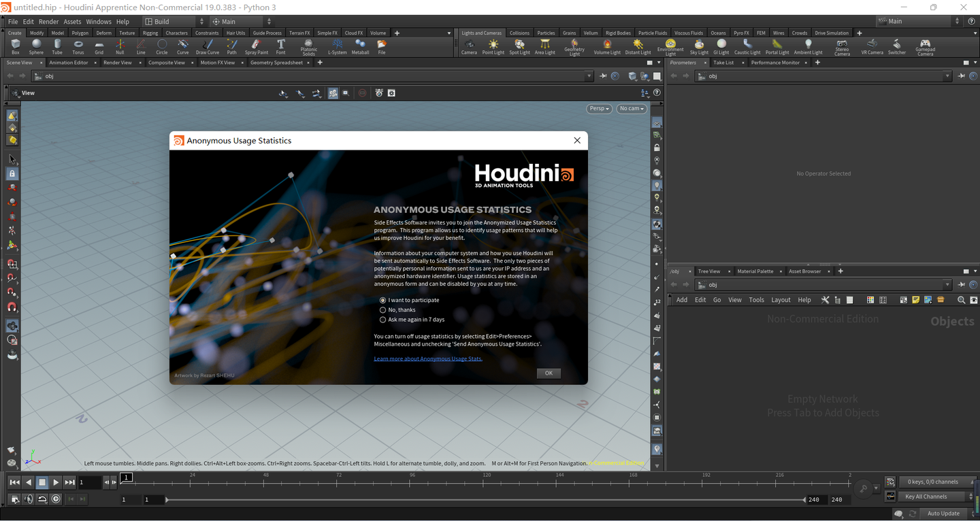Open the Build desktop dropdown
The height and width of the screenshot is (521, 980).
click(x=170, y=22)
